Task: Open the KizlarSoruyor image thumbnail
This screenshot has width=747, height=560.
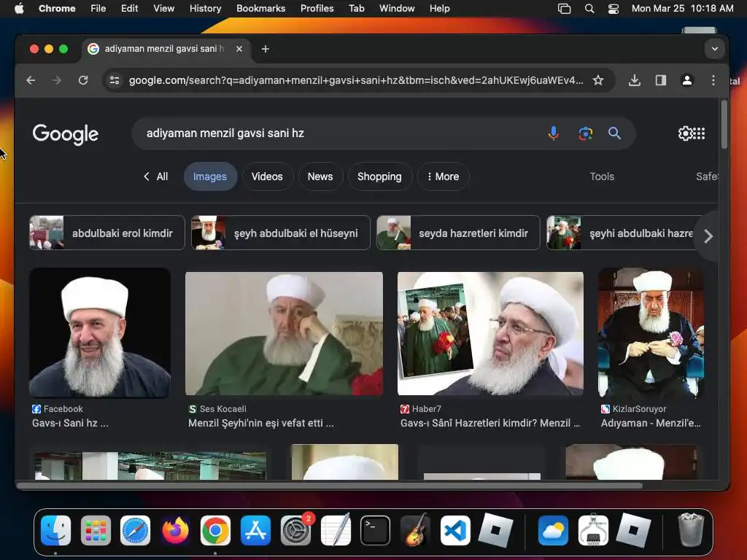Action: click(651, 332)
